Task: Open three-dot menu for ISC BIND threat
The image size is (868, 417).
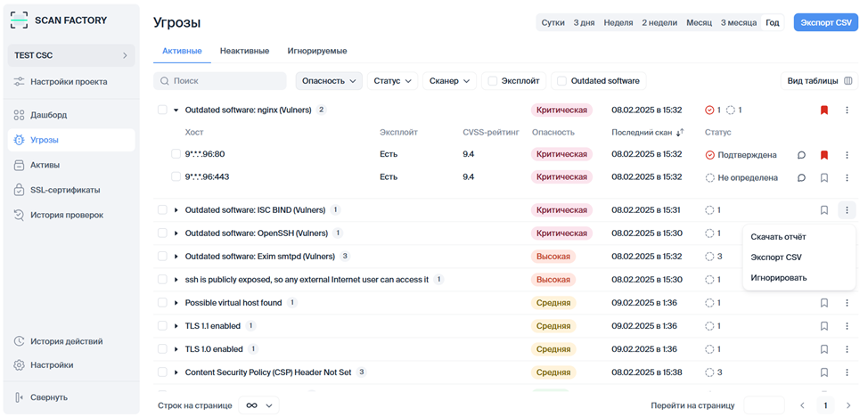Action: pos(847,210)
